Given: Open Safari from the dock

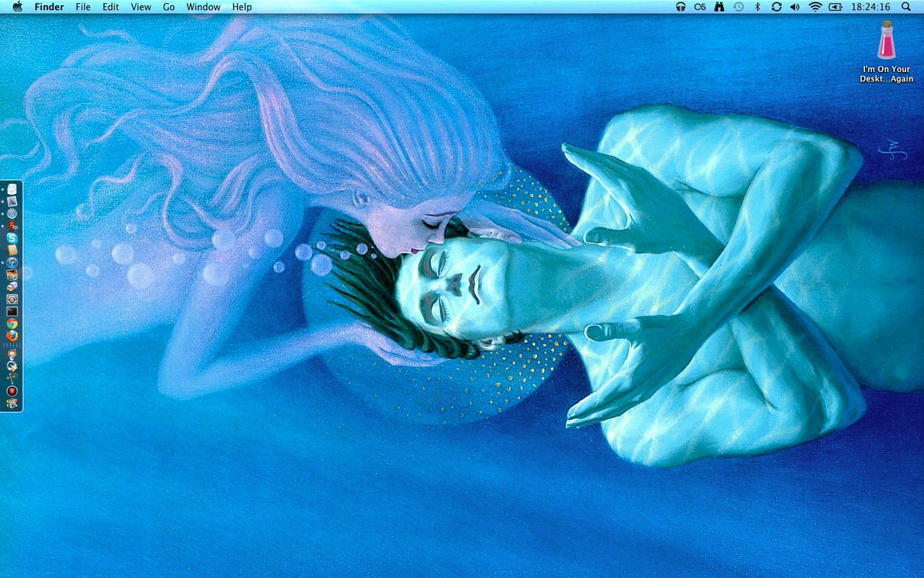Looking at the screenshot, I should (12, 214).
